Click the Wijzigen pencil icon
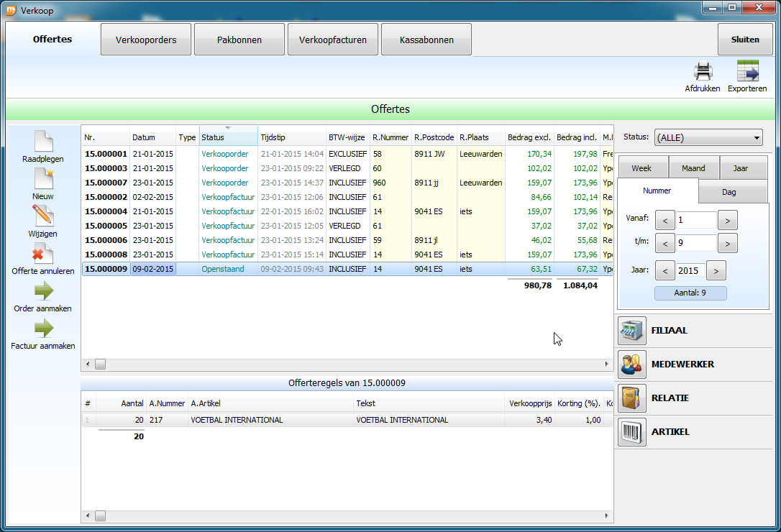The height and width of the screenshot is (532, 781). click(x=43, y=216)
